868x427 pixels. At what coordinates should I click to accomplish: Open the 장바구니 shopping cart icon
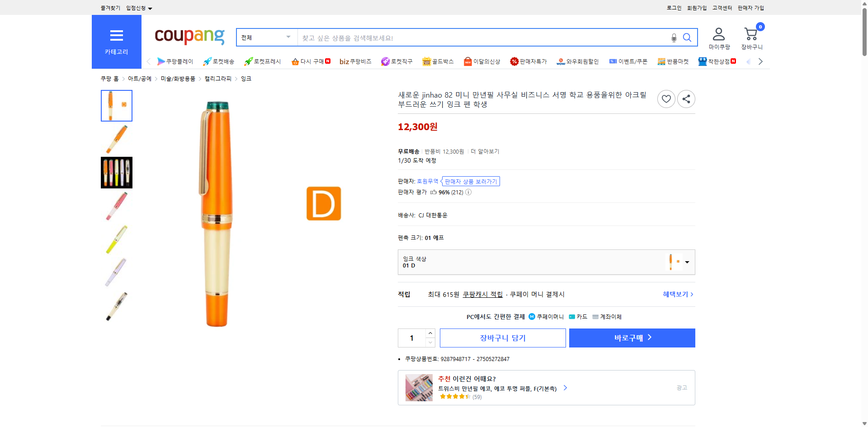point(751,33)
